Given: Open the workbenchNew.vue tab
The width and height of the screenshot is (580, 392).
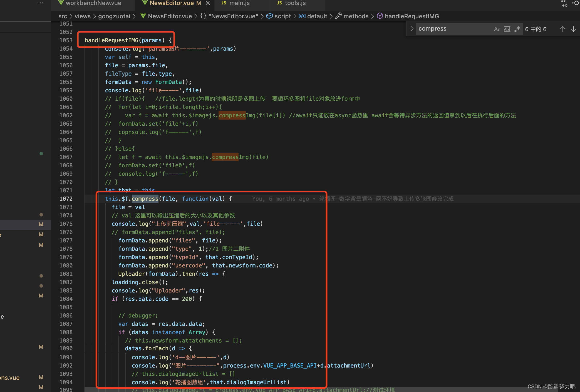Looking at the screenshot, I should point(93,3).
